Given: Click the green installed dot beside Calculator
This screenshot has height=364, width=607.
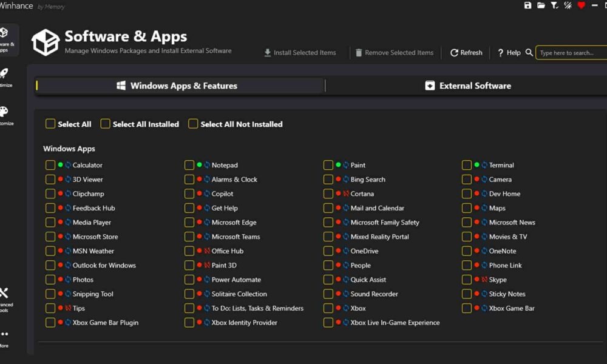Looking at the screenshot, I should point(60,165).
